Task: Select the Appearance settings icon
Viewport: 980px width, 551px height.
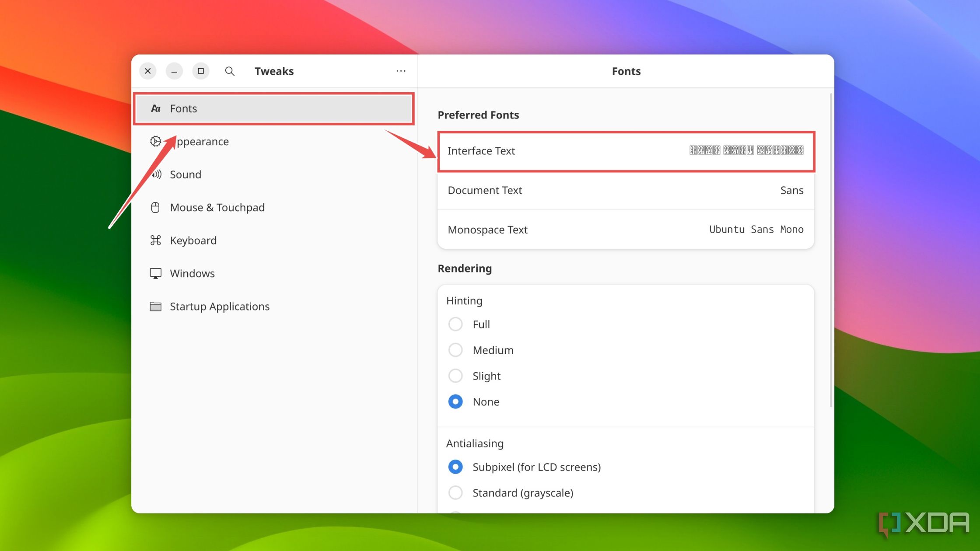Action: click(x=156, y=141)
